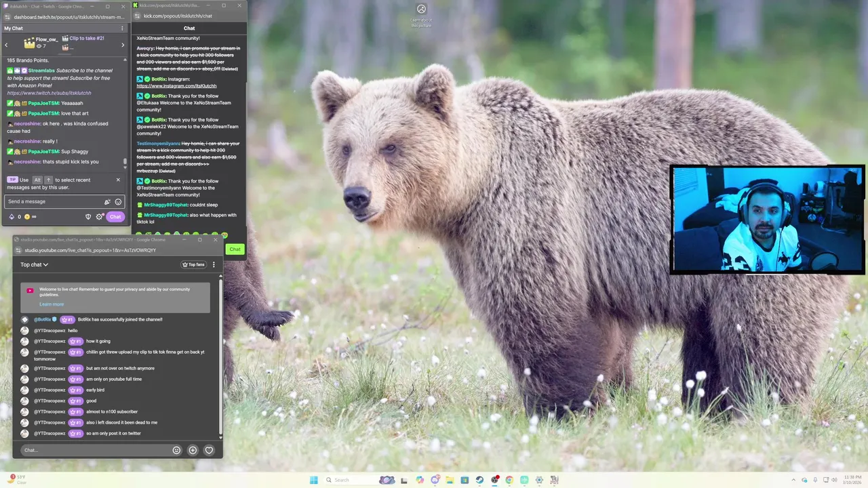The width and height of the screenshot is (868, 488).
Task: Open Discord icon in taskbar
Action: 435,480
